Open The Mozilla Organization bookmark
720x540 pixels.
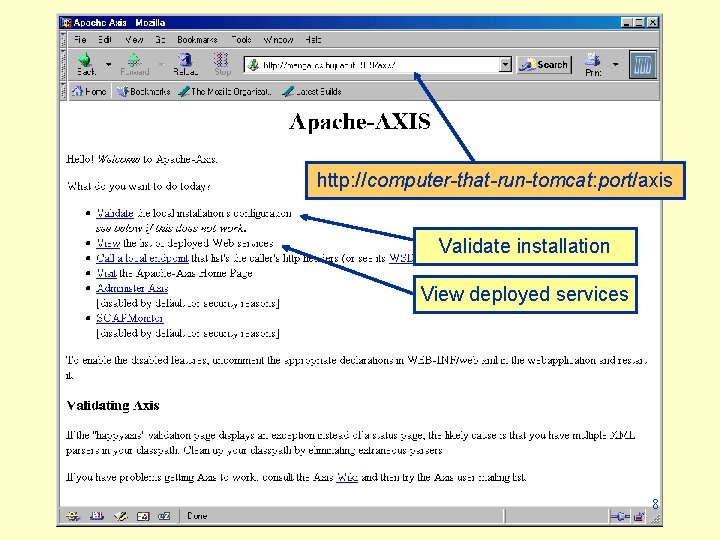tap(225, 91)
